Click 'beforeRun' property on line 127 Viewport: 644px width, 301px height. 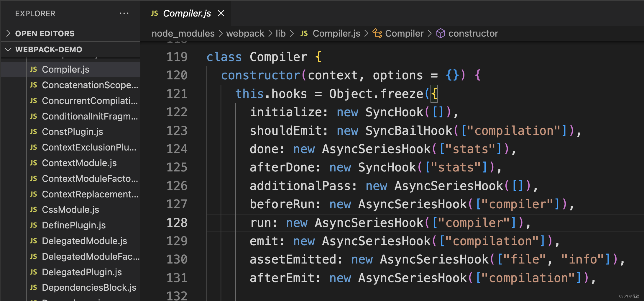[x=282, y=204]
